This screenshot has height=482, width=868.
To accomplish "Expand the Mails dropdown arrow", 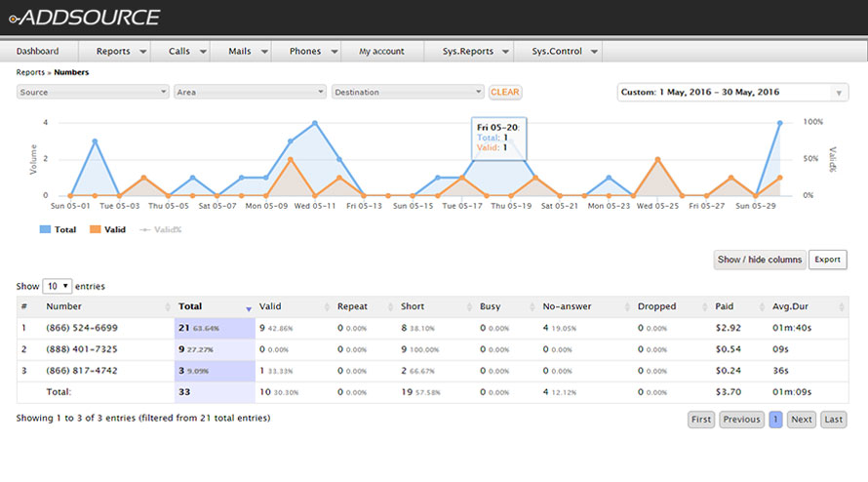I will tap(264, 52).
